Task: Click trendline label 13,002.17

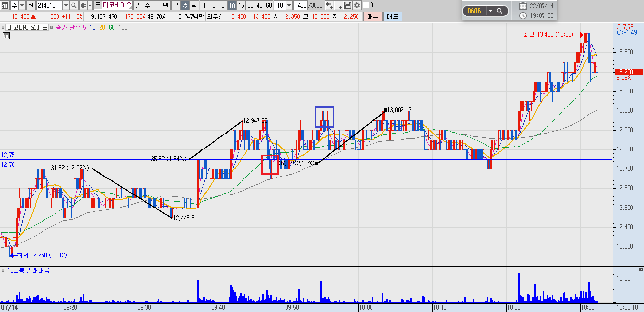Action: point(400,110)
